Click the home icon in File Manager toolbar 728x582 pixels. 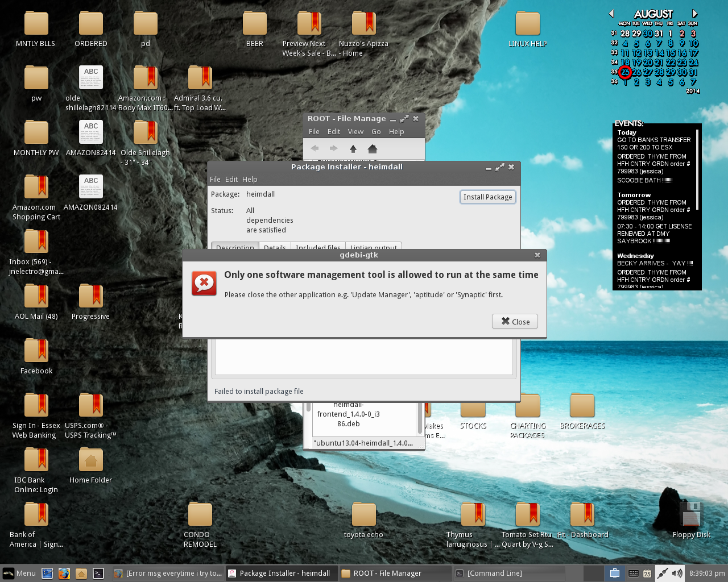[x=373, y=149]
